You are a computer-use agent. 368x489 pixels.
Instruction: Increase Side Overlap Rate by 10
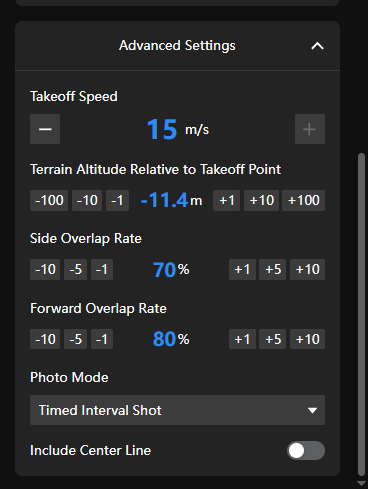tap(307, 269)
